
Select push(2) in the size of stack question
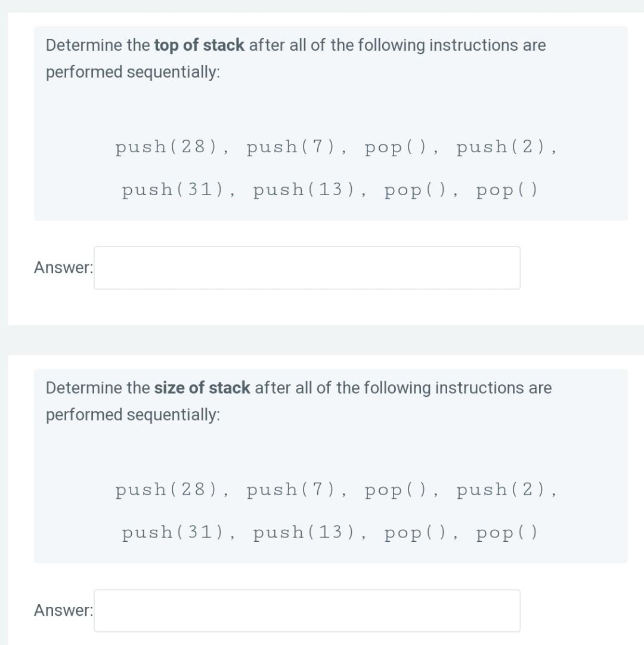click(501, 490)
